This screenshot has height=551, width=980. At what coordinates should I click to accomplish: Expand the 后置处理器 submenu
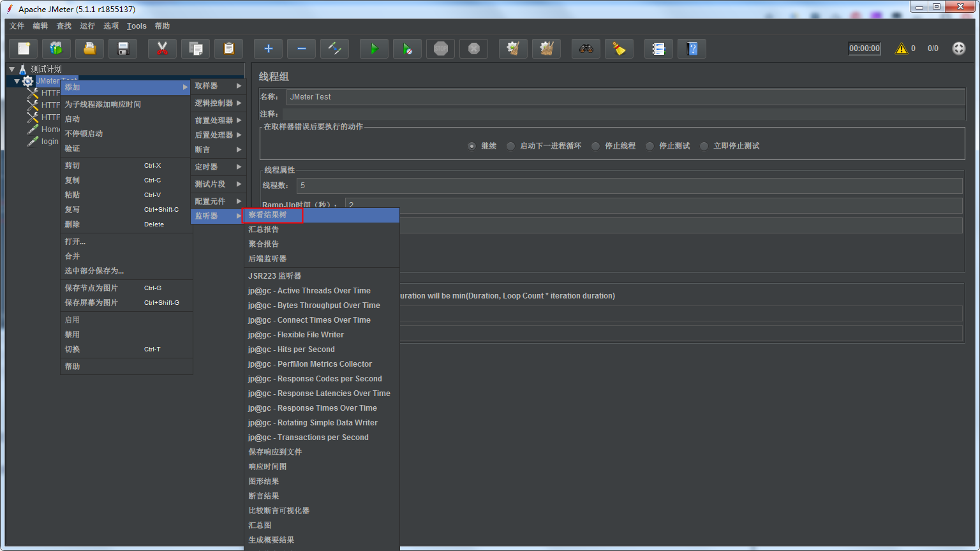(x=218, y=135)
